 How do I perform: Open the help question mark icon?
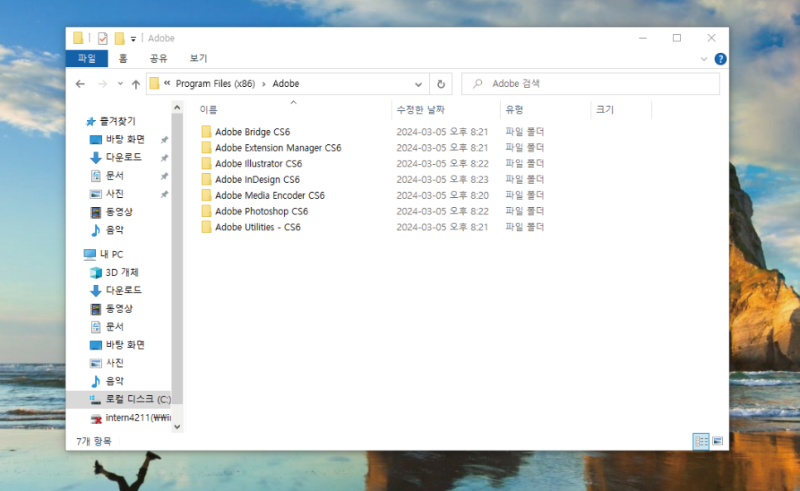pyautogui.click(x=720, y=59)
